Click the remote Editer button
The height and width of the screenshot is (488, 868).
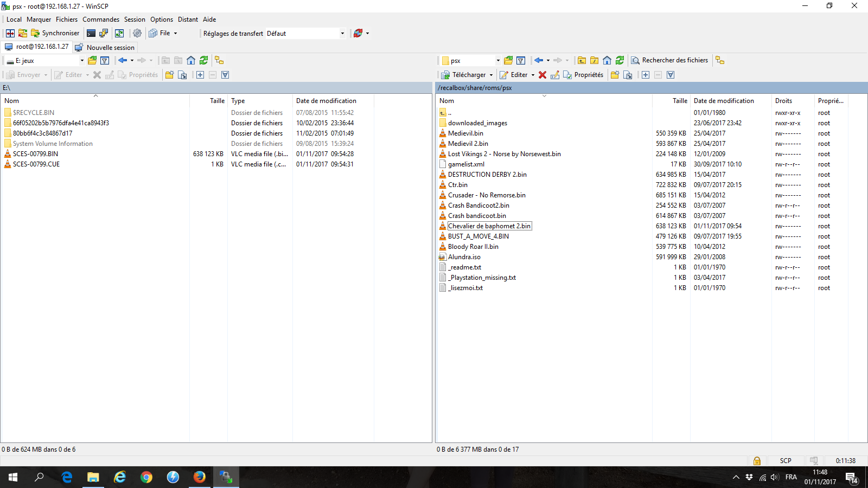[x=514, y=75]
